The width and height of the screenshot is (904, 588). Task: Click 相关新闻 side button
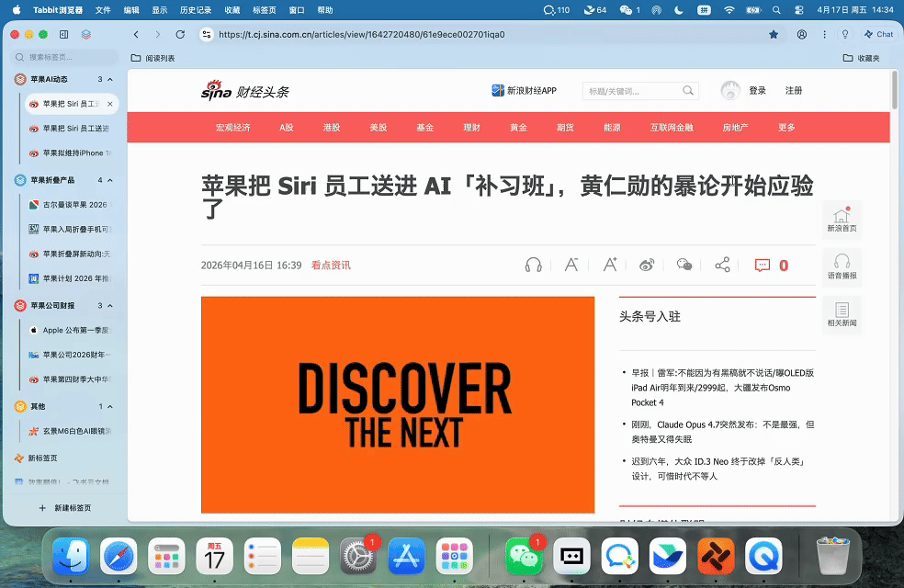pyautogui.click(x=842, y=314)
